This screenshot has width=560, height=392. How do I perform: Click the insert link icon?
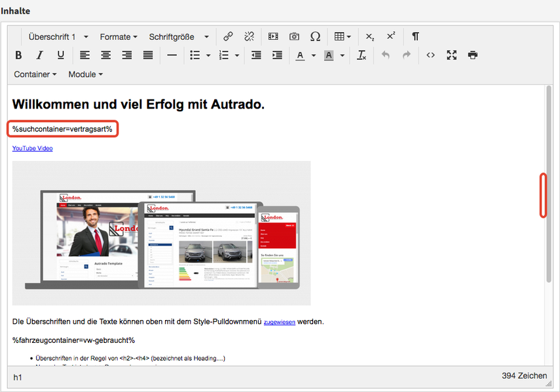pyautogui.click(x=228, y=37)
